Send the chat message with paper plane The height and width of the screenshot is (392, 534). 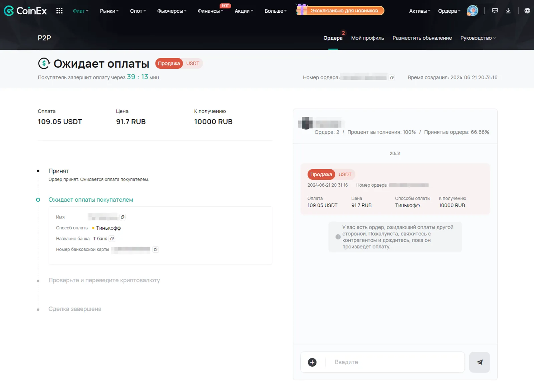point(480,362)
